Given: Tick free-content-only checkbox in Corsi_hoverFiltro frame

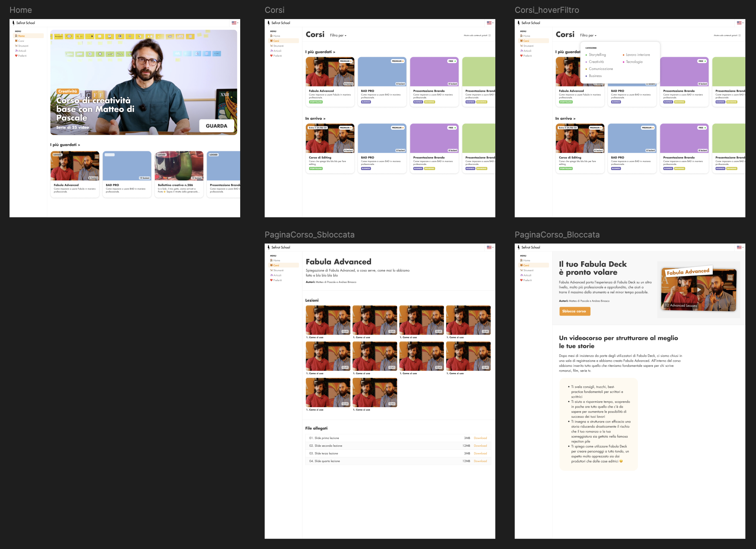Looking at the screenshot, I should (740, 36).
